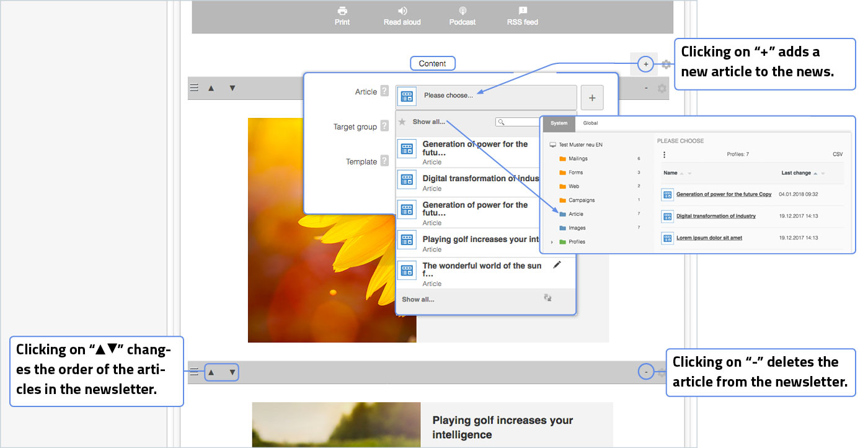Click the Print icon in the toolbar

[342, 11]
